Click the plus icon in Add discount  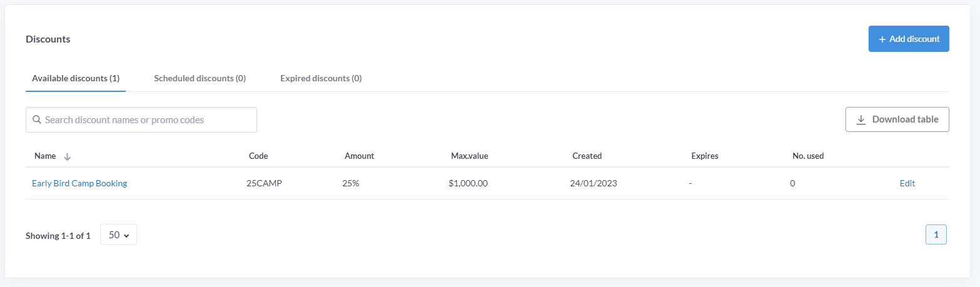click(882, 39)
